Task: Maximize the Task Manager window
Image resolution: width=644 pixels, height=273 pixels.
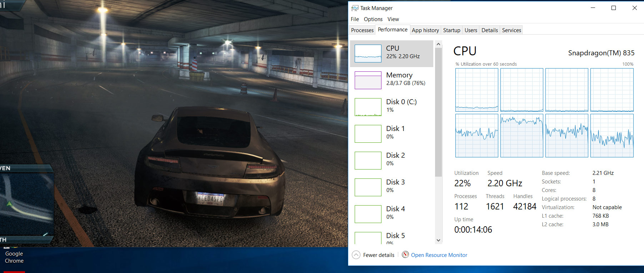Action: [x=614, y=8]
